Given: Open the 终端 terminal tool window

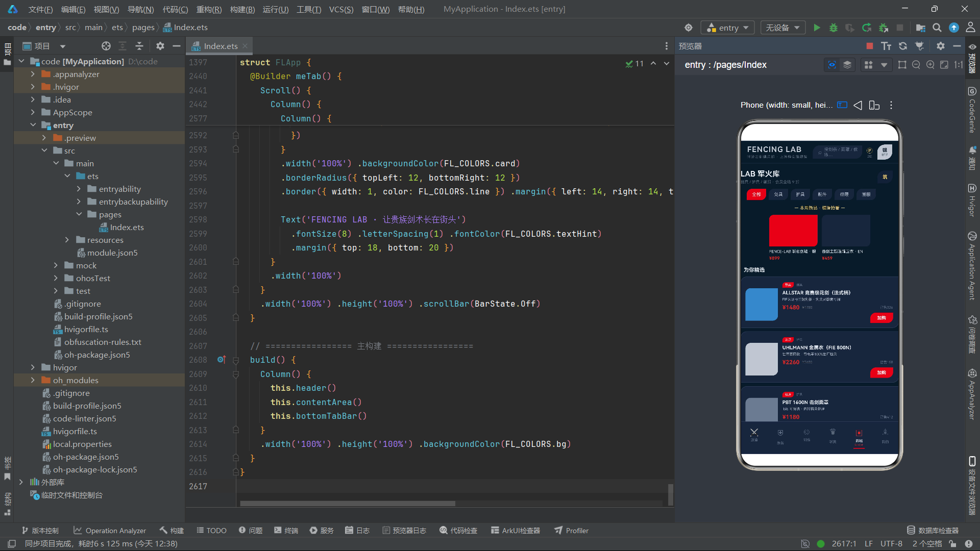Looking at the screenshot, I should [x=286, y=531].
